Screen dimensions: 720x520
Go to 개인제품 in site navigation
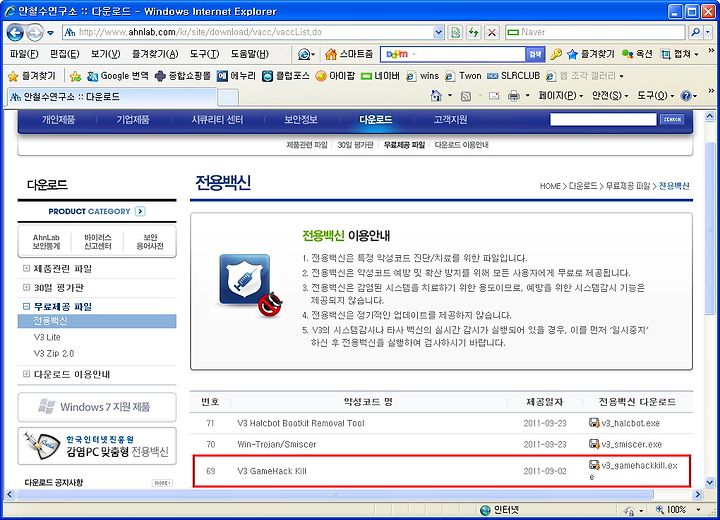tap(58, 120)
